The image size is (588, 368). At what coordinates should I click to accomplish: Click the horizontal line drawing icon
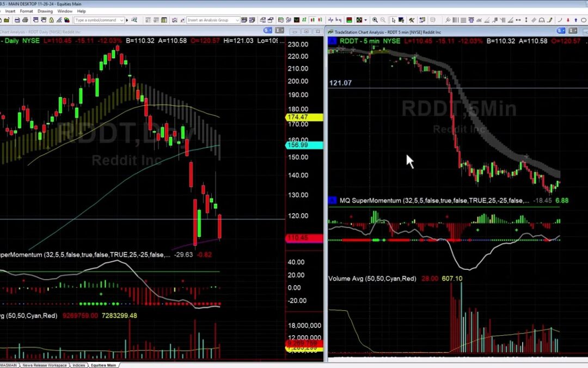(x=463, y=20)
